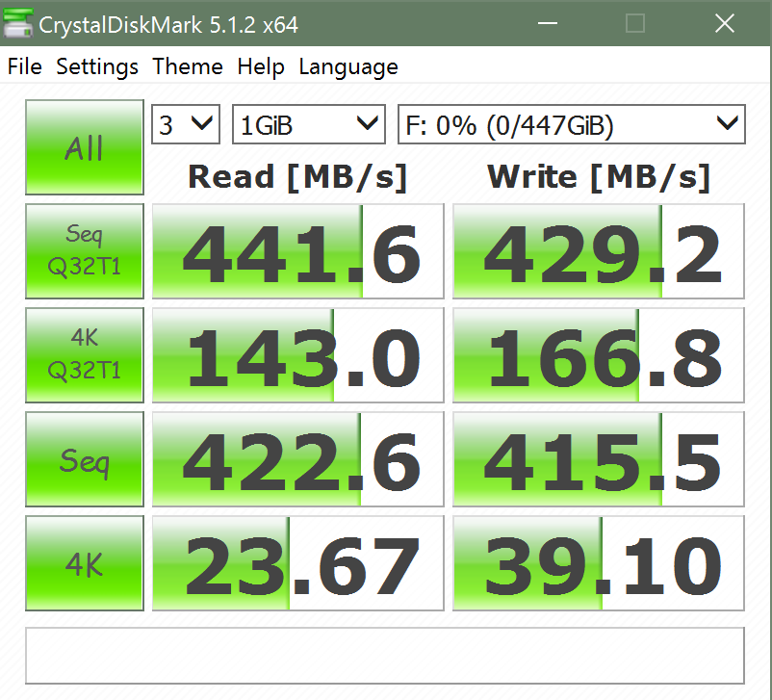Run the plain 4K benchmark test
This screenshot has width=772, height=700.
[85, 563]
